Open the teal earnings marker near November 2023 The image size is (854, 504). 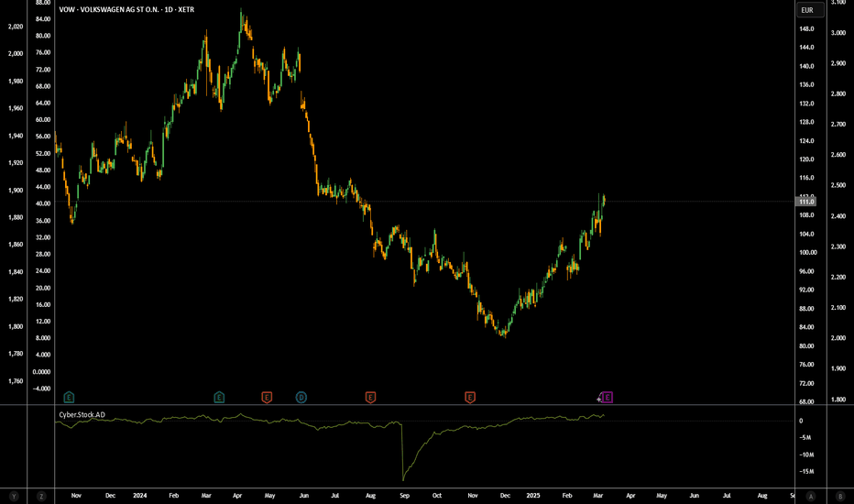click(x=69, y=397)
